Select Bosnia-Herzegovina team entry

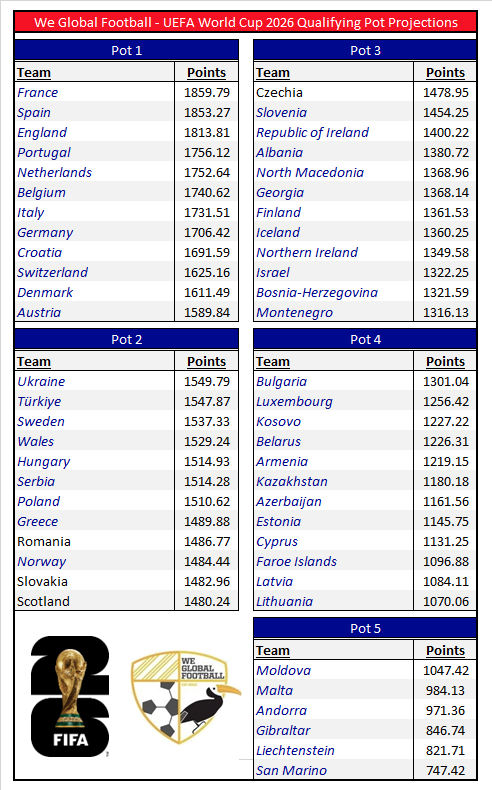point(317,293)
